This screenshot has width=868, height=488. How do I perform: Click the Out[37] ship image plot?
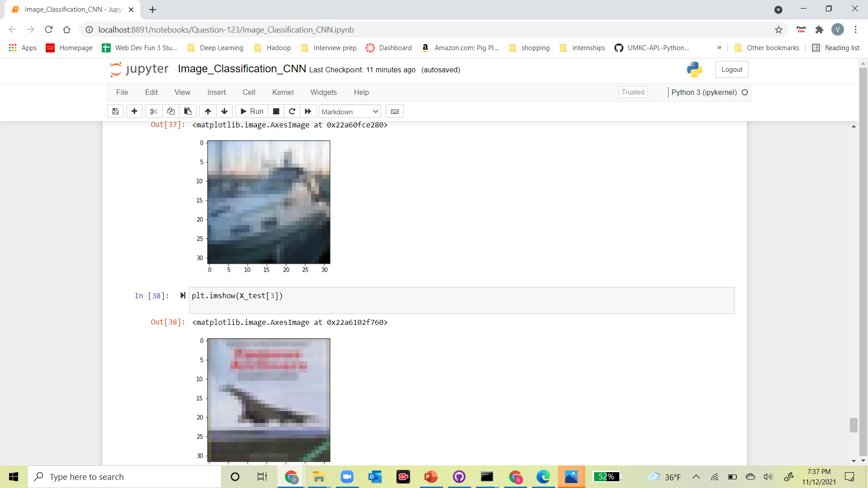point(269,202)
